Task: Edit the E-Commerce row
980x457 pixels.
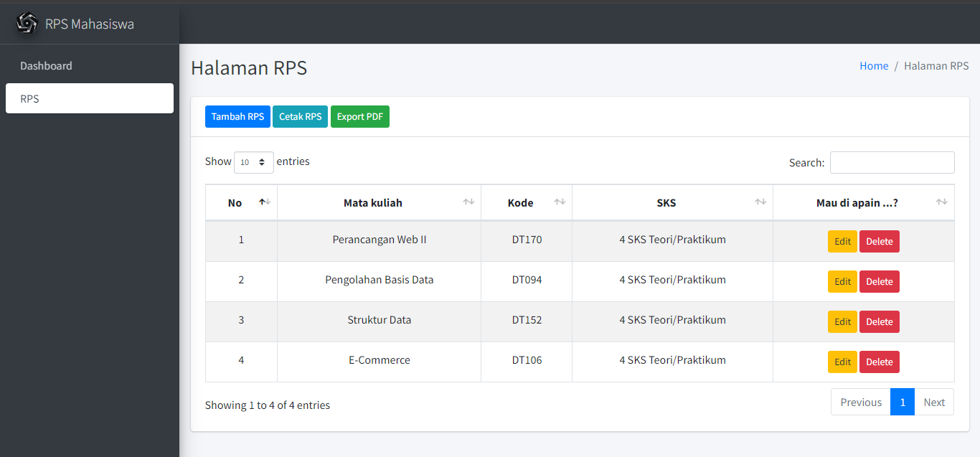Action: (843, 362)
